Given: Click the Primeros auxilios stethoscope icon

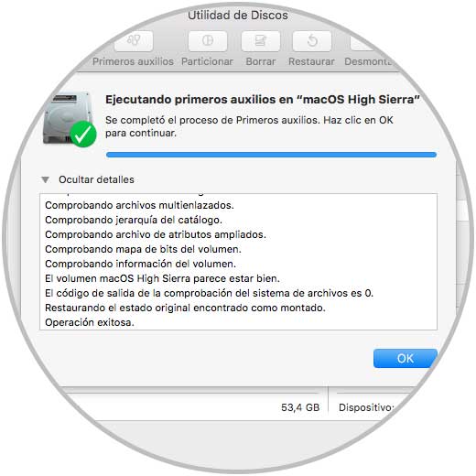Looking at the screenshot, I should click(134, 40).
